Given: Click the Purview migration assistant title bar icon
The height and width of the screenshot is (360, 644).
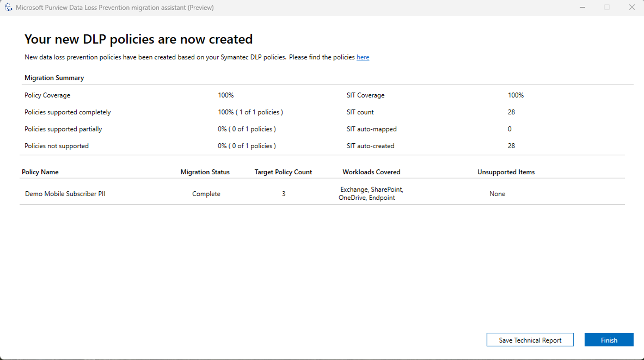Looking at the screenshot, I should tap(8, 7).
